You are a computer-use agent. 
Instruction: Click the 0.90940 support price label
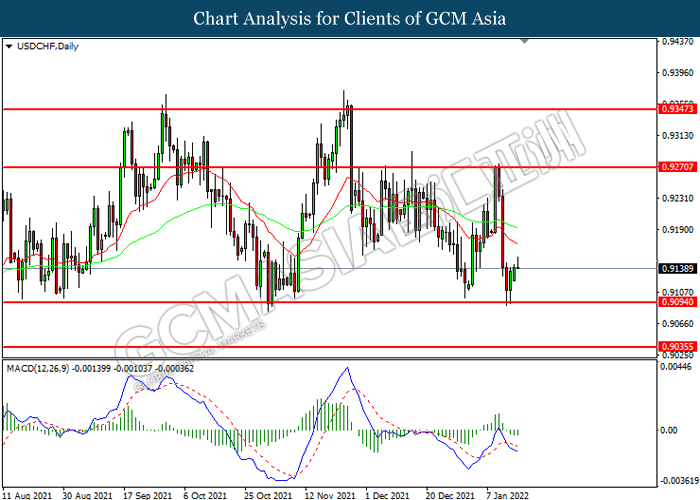pos(677,302)
